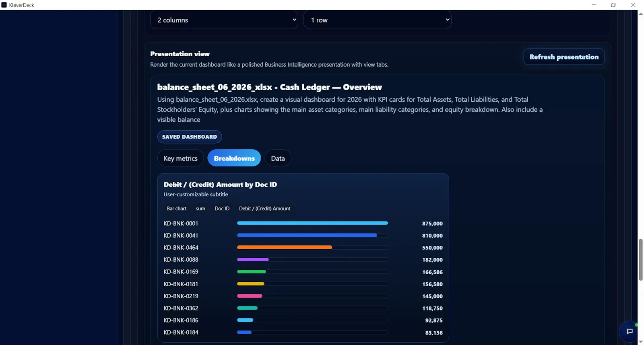Click the SAVED DASHBOARD badge
Image resolution: width=644 pixels, height=345 pixels.
pyautogui.click(x=190, y=137)
